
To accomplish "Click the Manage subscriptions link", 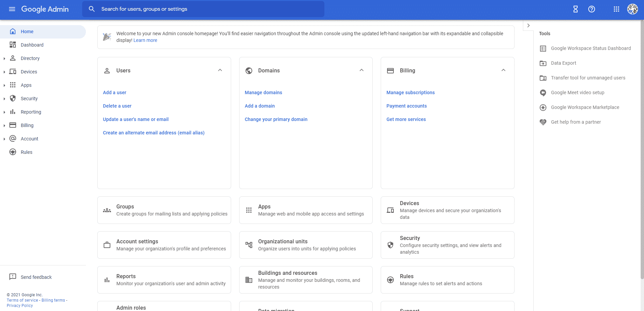I will pyautogui.click(x=411, y=92).
